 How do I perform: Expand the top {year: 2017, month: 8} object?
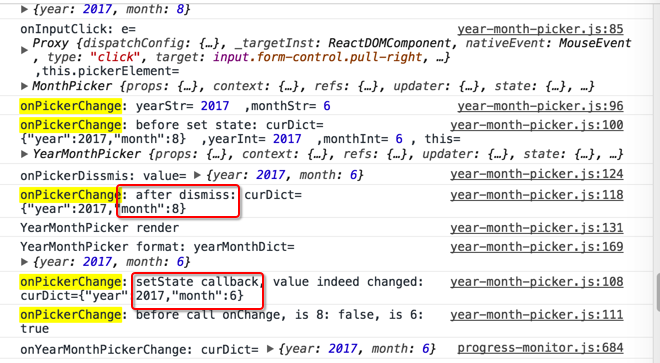(x=24, y=9)
